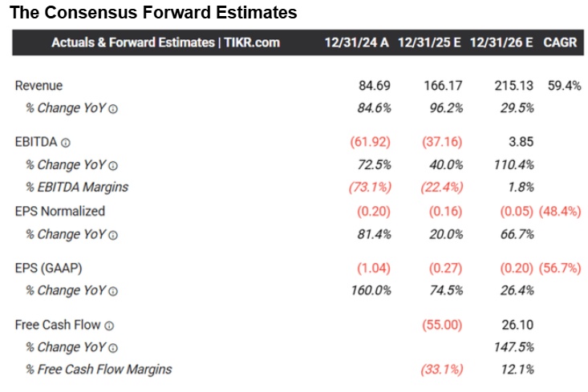Click the Revenue row label
588x392 pixels.
click(x=39, y=86)
